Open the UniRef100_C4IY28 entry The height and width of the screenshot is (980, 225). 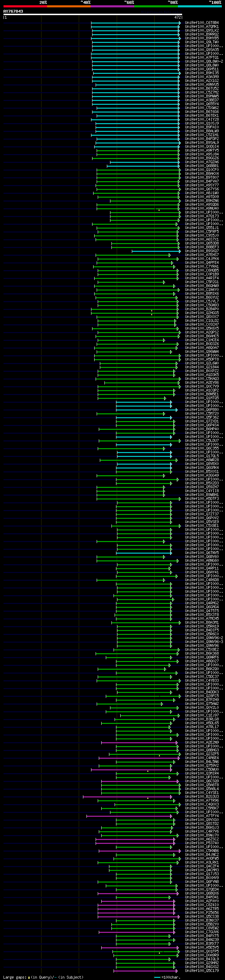click(202, 120)
